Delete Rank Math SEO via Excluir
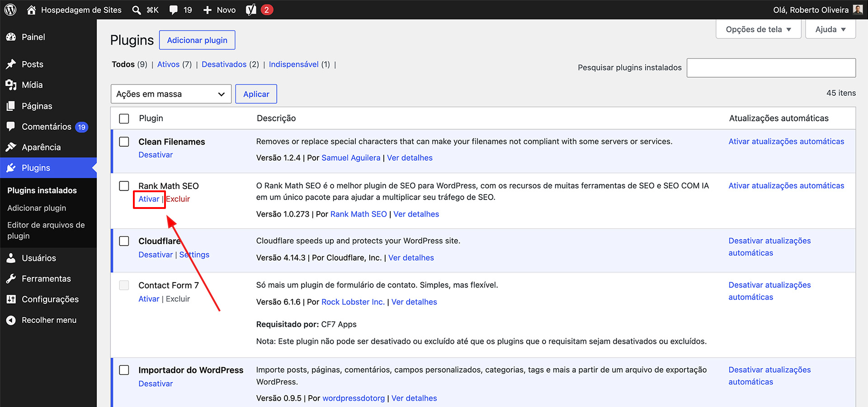Viewport: 868px width, 407px height. [x=178, y=199]
